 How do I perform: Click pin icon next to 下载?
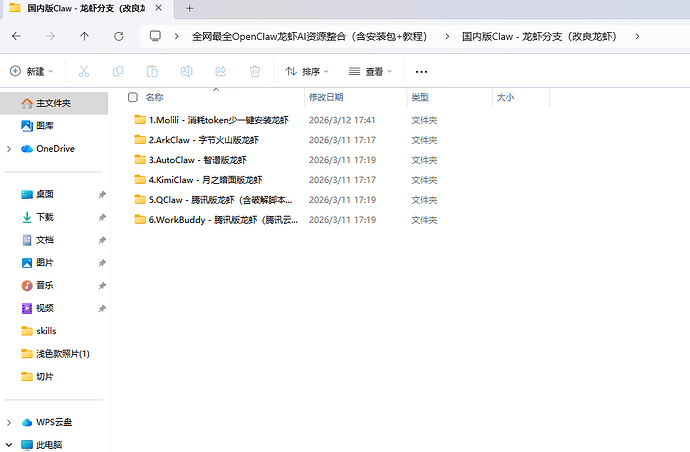[x=102, y=217]
